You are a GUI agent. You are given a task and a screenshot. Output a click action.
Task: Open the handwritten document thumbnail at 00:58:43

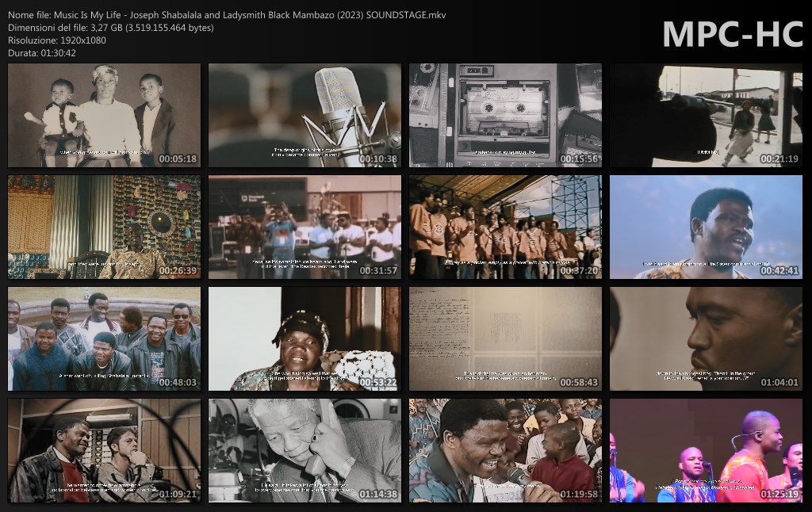[x=505, y=338]
